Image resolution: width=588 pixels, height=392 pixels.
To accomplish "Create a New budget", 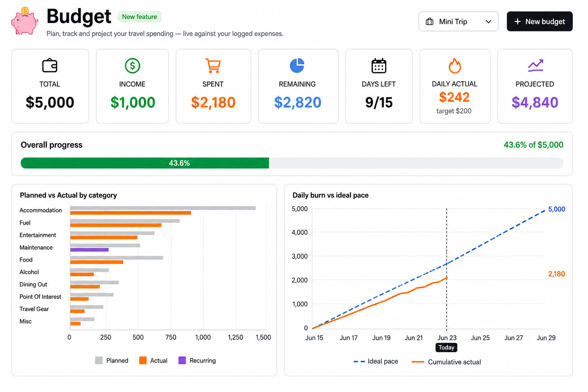I will [x=539, y=21].
